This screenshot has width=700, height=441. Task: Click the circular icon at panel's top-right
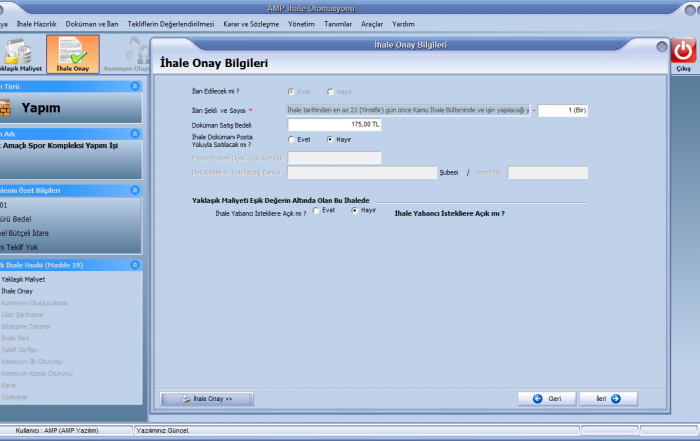tap(662, 46)
